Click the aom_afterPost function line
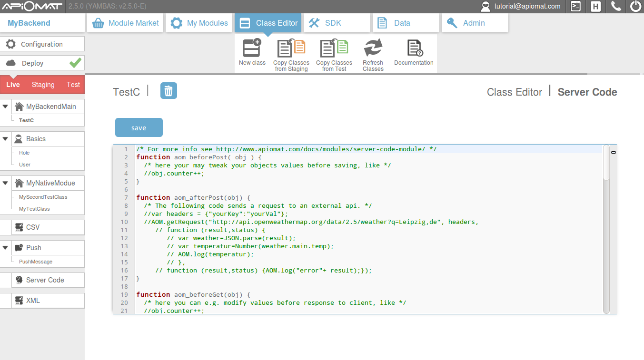 click(x=193, y=197)
